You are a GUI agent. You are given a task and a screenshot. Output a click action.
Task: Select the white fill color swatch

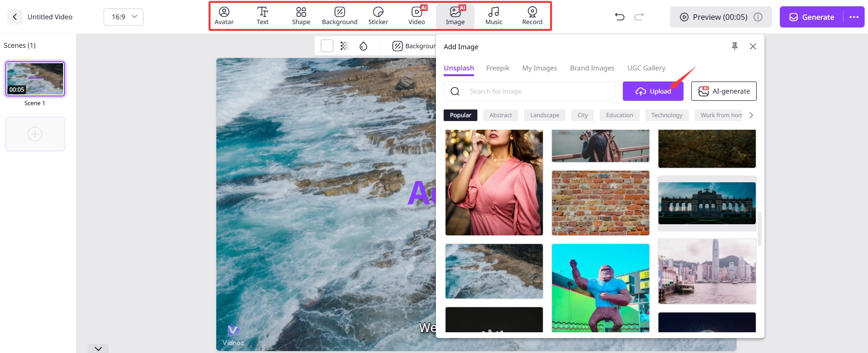(327, 46)
